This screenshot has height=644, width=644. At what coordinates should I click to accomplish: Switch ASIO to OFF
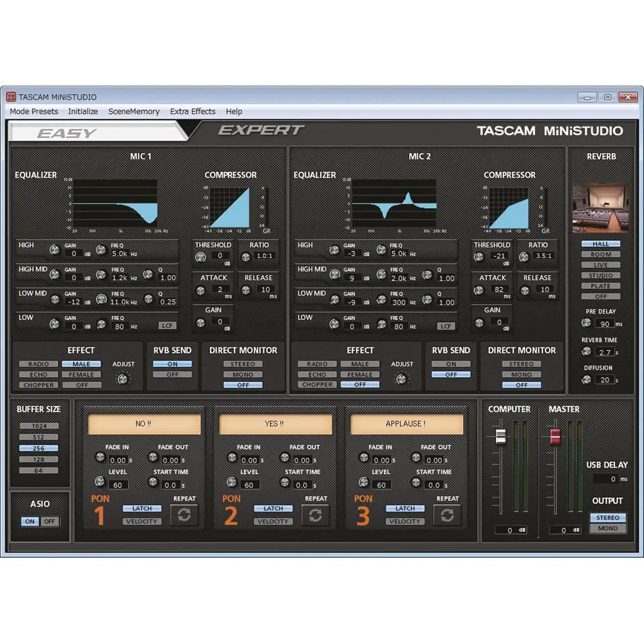50,522
